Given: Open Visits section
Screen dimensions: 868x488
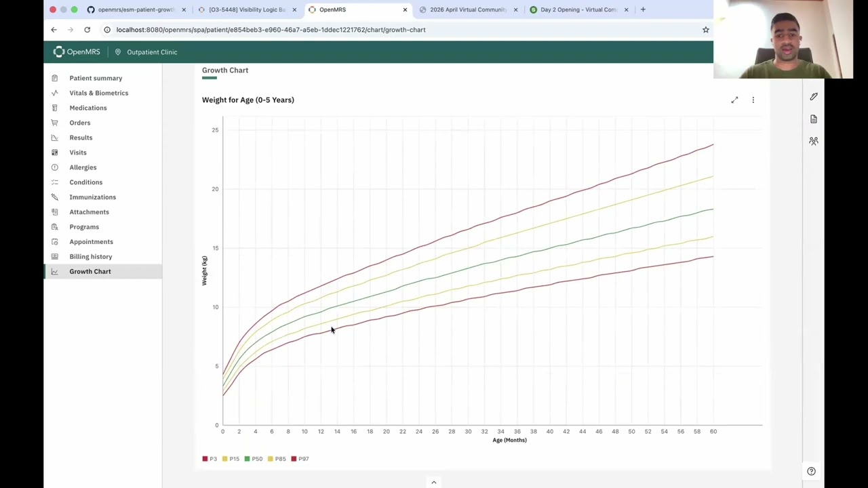Looking at the screenshot, I should pyautogui.click(x=78, y=152).
